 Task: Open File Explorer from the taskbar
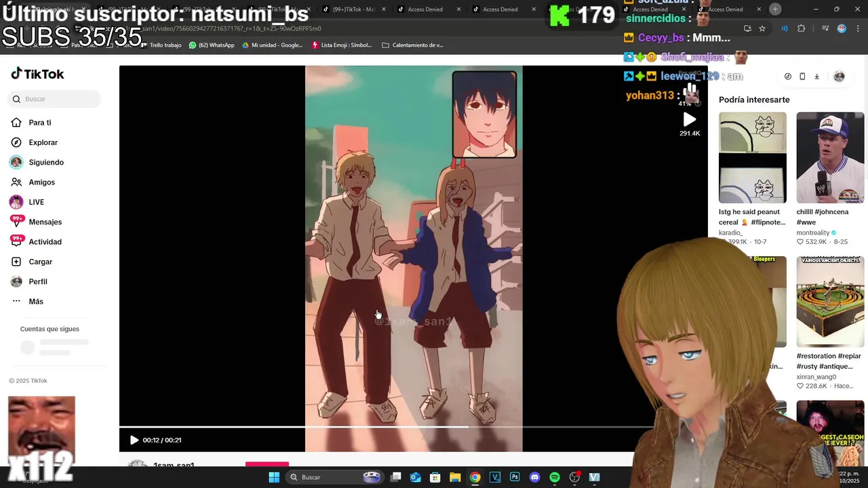point(455,477)
